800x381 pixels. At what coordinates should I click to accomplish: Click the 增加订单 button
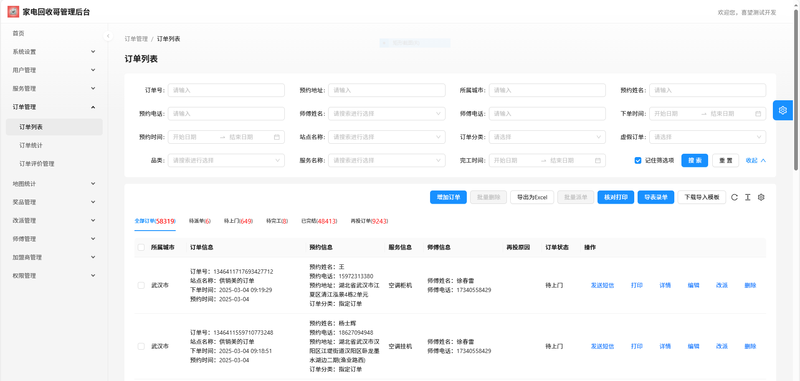click(x=448, y=197)
